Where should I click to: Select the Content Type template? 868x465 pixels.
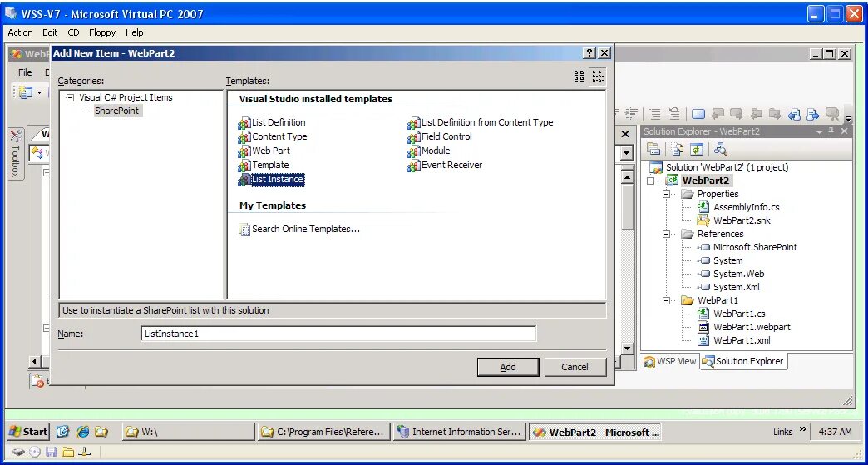273,136
